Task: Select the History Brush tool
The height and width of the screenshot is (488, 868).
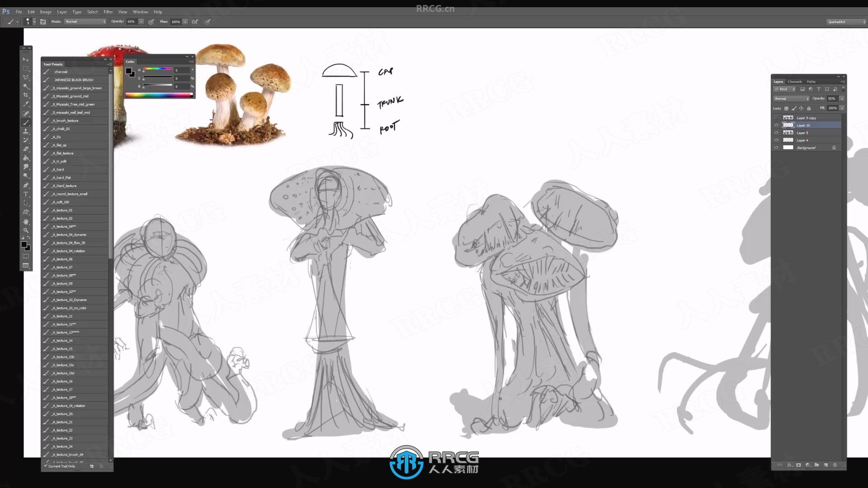Action: 26,140
